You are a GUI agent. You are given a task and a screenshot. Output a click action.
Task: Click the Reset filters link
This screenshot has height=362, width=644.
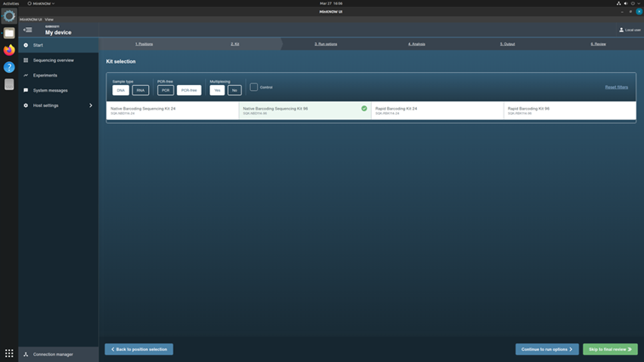tap(616, 88)
